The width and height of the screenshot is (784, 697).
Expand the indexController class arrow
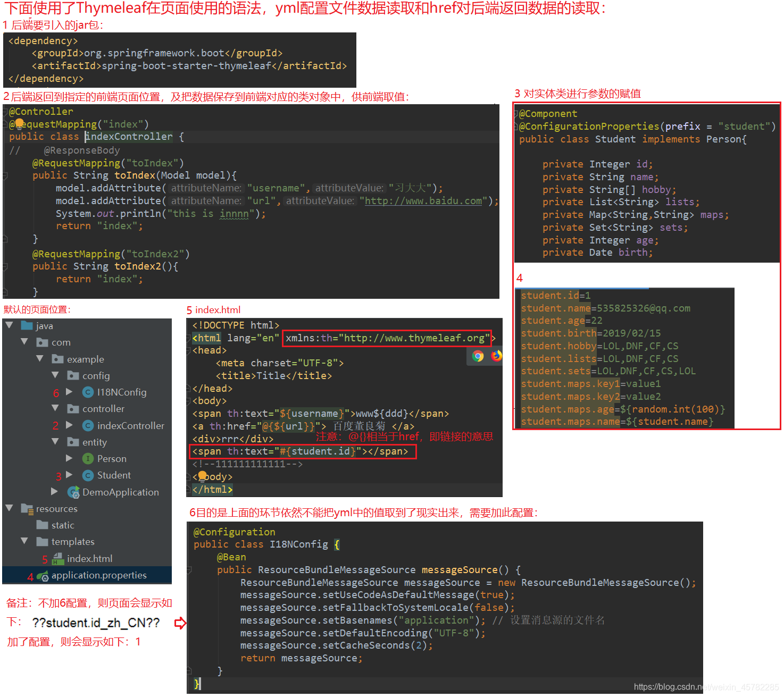pos(69,425)
